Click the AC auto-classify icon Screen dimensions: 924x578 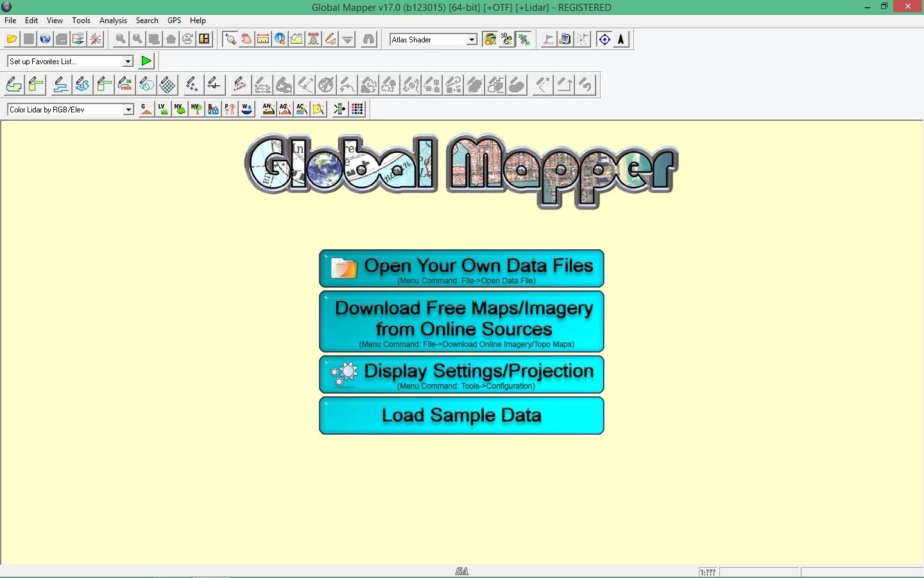pos(302,109)
